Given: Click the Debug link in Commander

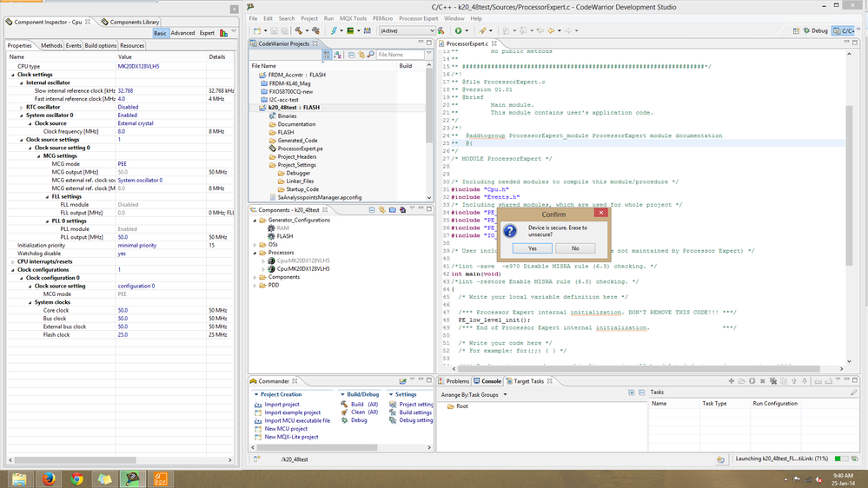Looking at the screenshot, I should (x=359, y=420).
